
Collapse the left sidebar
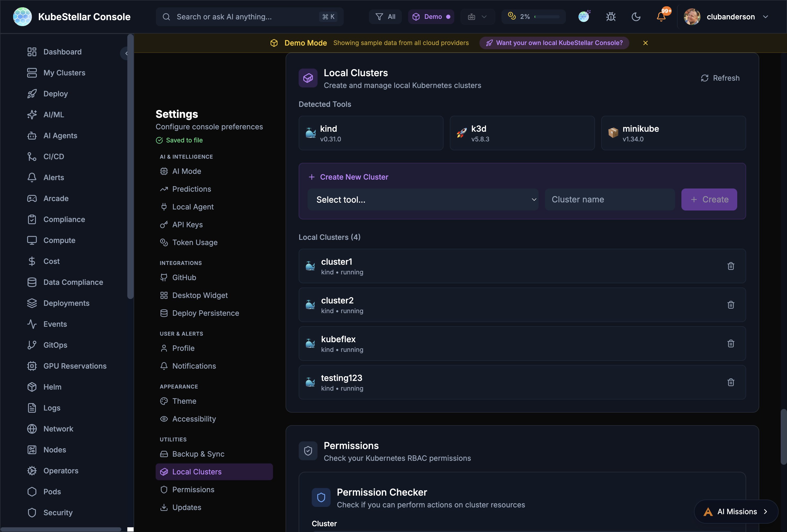[x=126, y=53]
